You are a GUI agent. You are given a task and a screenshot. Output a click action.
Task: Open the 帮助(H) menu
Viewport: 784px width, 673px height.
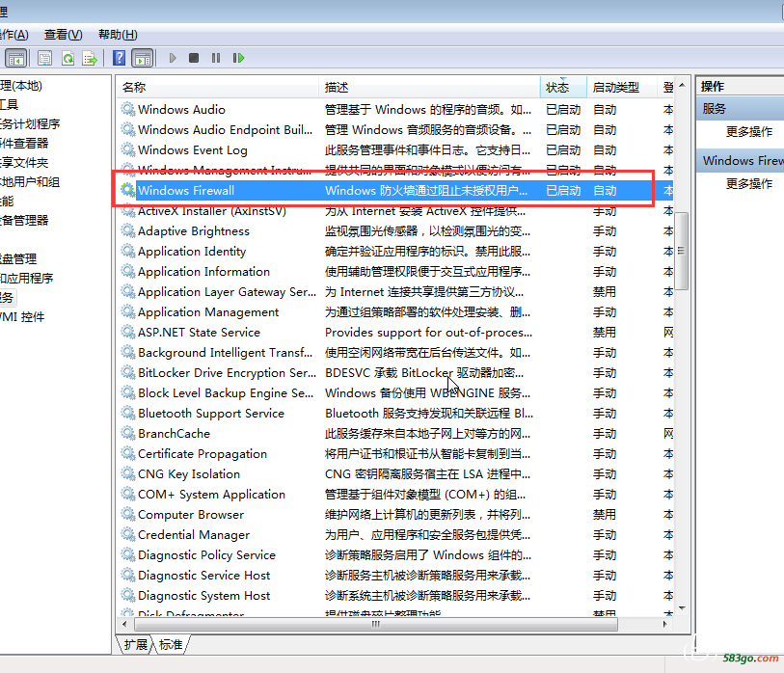point(118,35)
